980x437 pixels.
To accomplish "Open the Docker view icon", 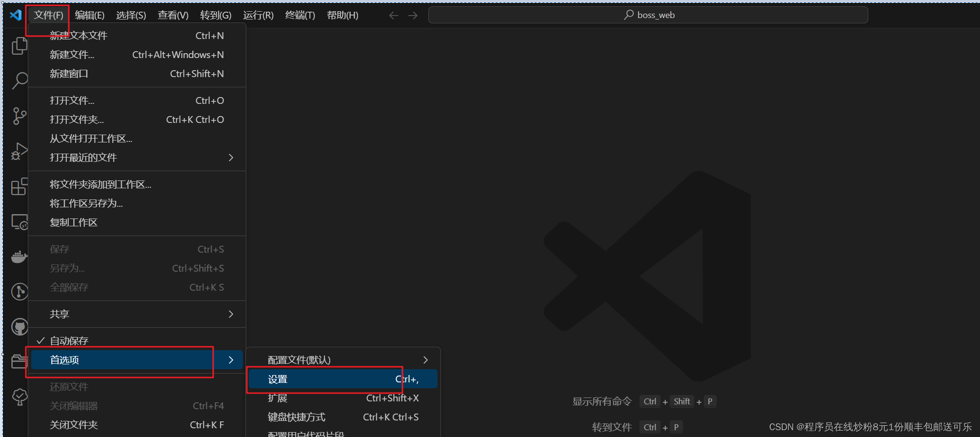I will 20,257.
